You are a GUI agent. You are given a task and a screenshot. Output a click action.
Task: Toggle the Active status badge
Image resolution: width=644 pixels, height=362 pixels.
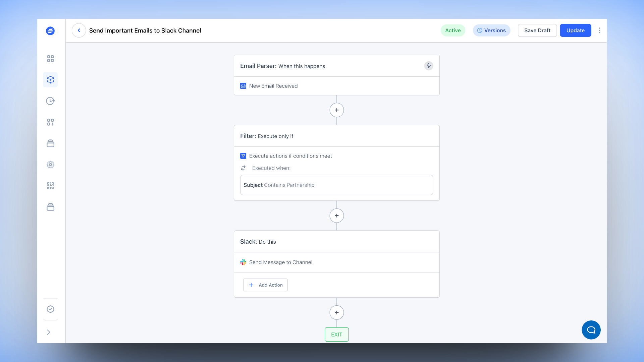(453, 31)
